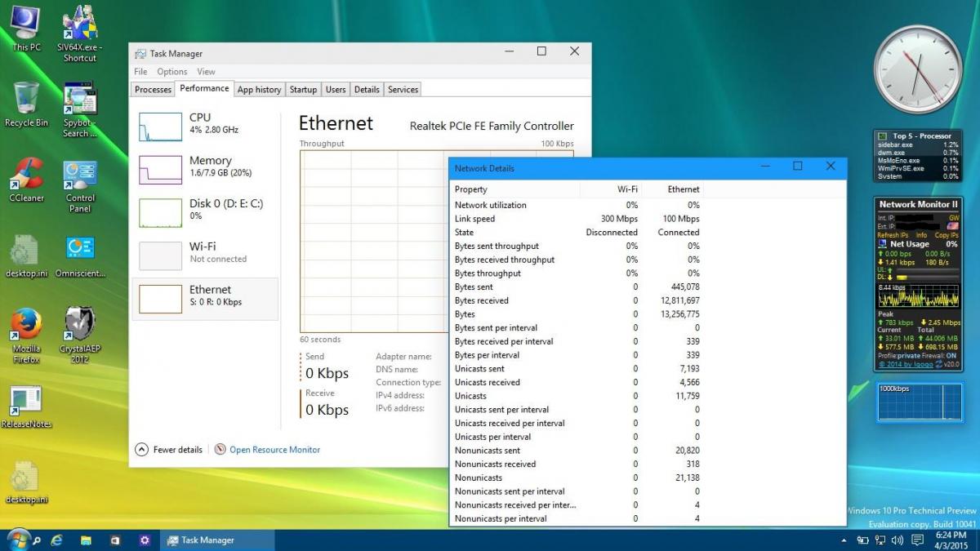Click the network icon in system tray

pos(881,540)
